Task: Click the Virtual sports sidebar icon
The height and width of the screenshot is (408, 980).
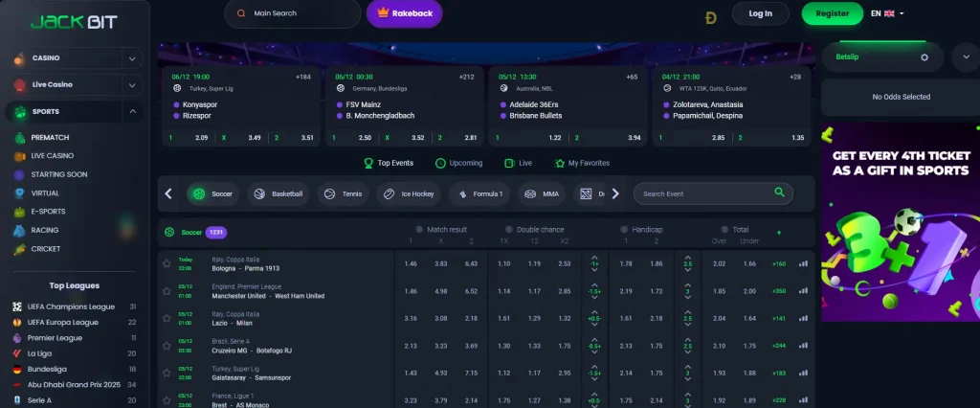Action: tap(20, 193)
